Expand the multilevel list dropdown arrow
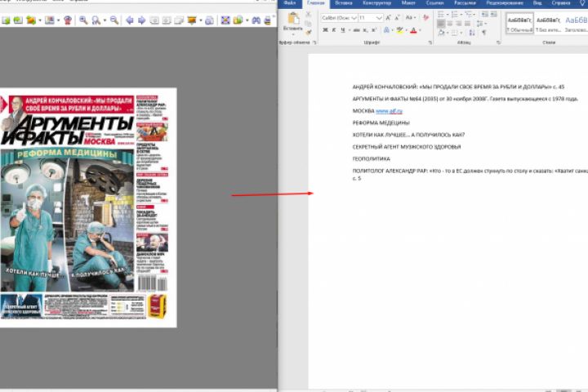This screenshot has height=392, width=588. 474,15
